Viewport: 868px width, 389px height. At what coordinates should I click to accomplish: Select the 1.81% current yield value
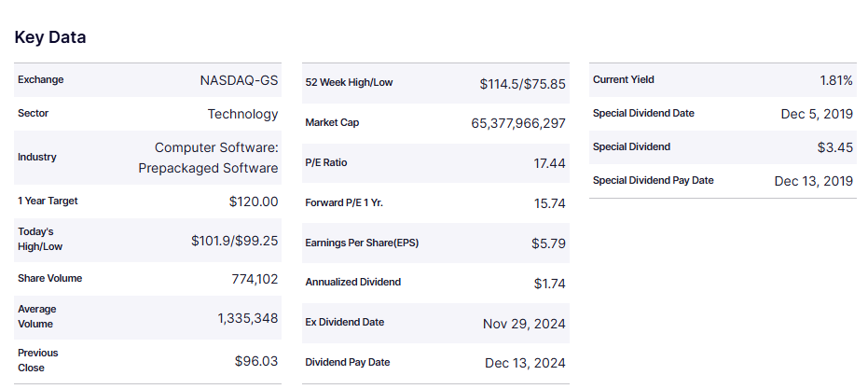(836, 80)
